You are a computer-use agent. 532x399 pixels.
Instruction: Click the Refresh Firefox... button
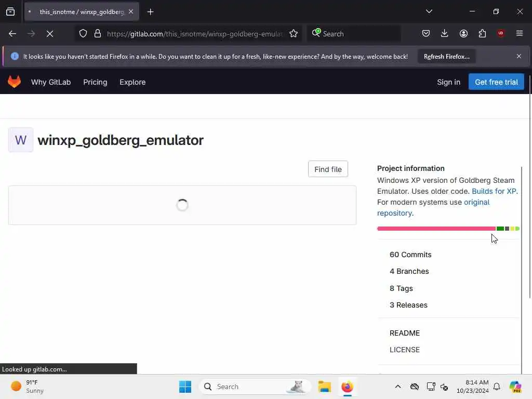(x=446, y=57)
